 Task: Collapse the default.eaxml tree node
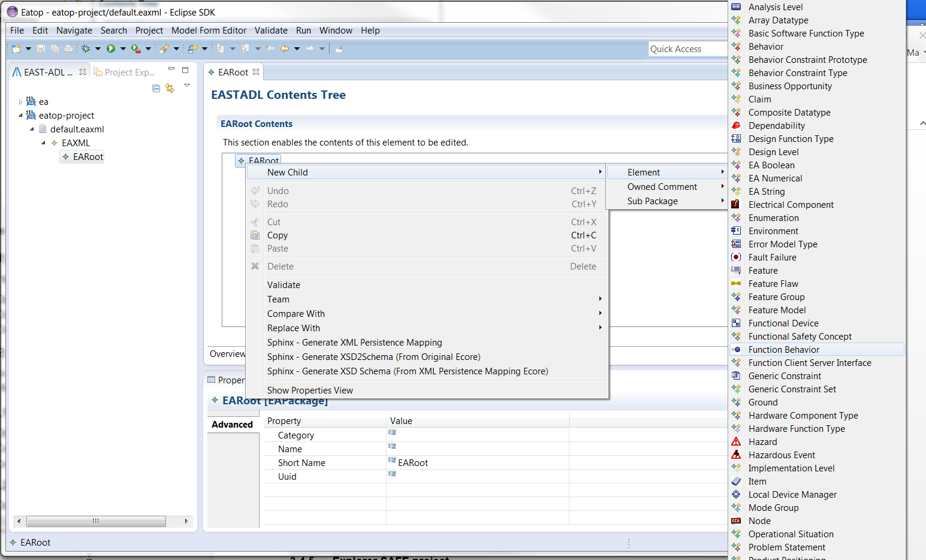click(x=32, y=129)
